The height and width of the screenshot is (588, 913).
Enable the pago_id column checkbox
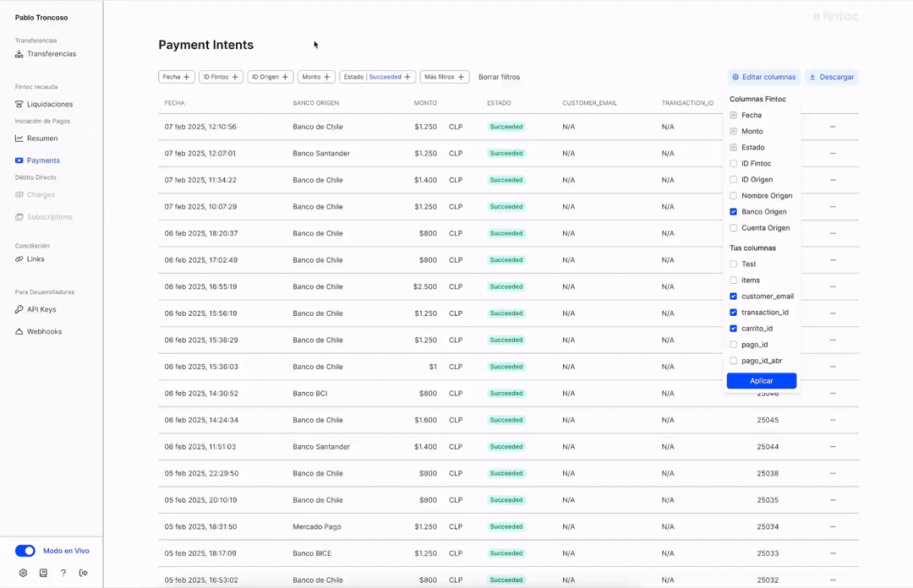pyautogui.click(x=733, y=345)
